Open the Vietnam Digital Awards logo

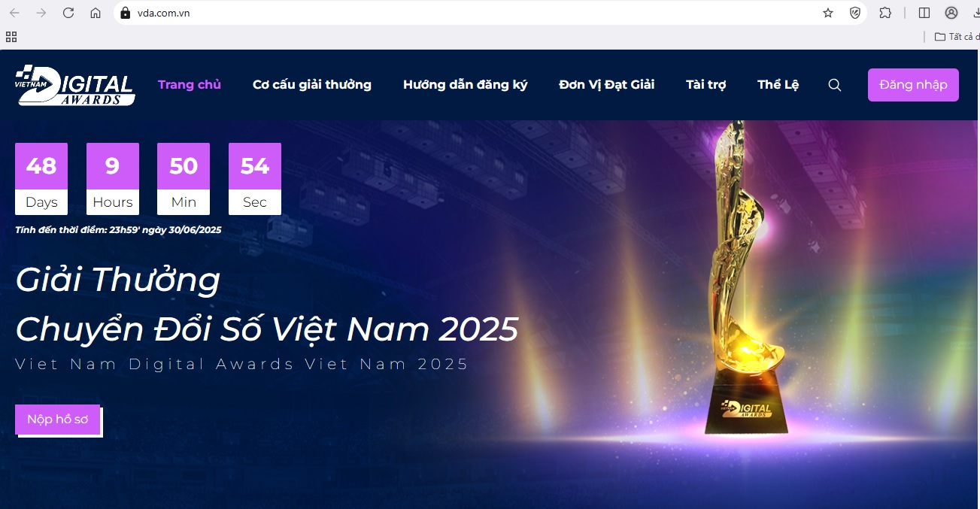pos(74,85)
